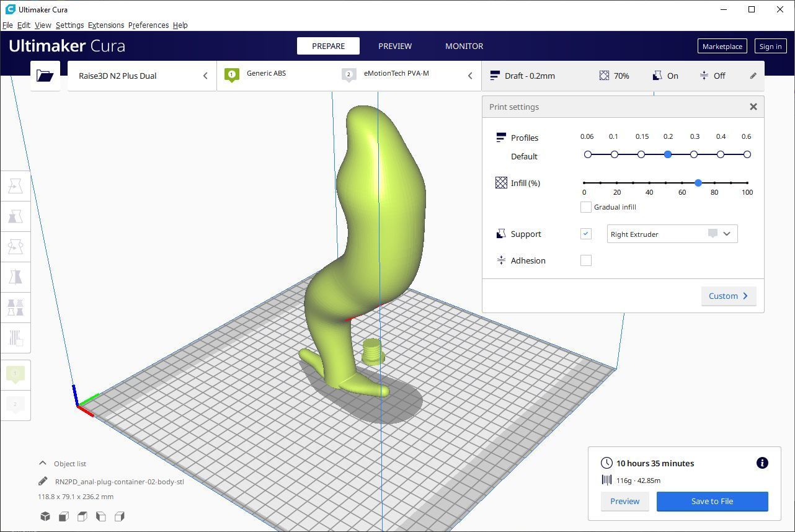Viewport: 795px width, 532px height.
Task: Select the Scale tool in left toolbar
Action: coord(16,216)
